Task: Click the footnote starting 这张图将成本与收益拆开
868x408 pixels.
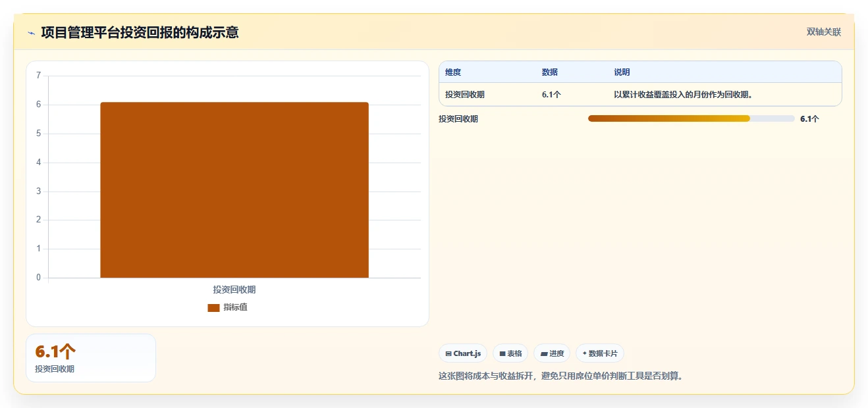Action: (x=560, y=376)
